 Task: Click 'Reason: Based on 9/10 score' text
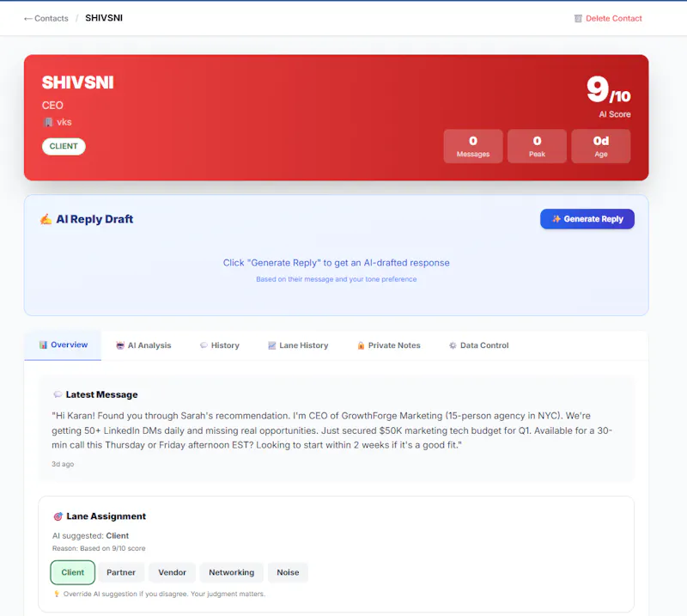pyautogui.click(x=99, y=548)
